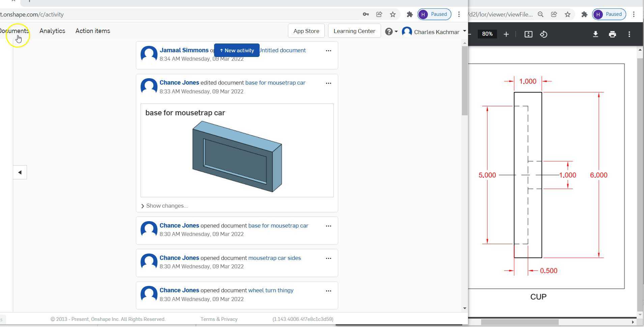Click the Chance Jones name in the edited entry
This screenshot has width=644, height=327.
click(179, 83)
